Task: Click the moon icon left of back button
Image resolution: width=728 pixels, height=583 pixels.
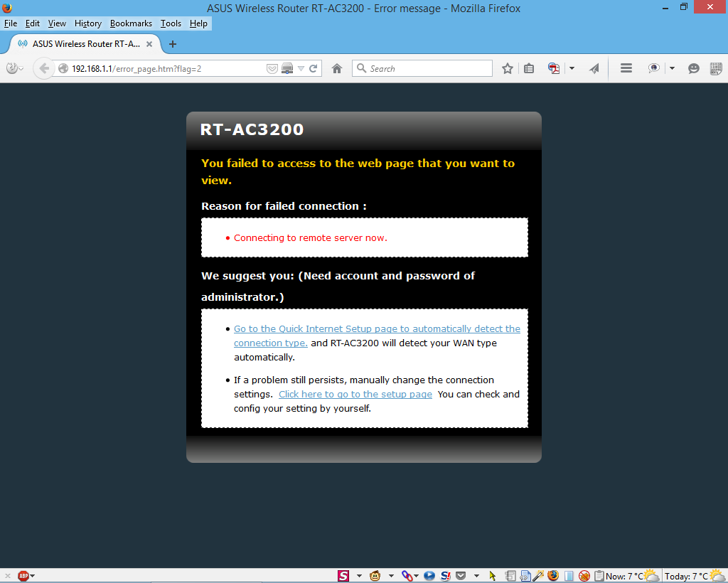Action: pyautogui.click(x=12, y=68)
